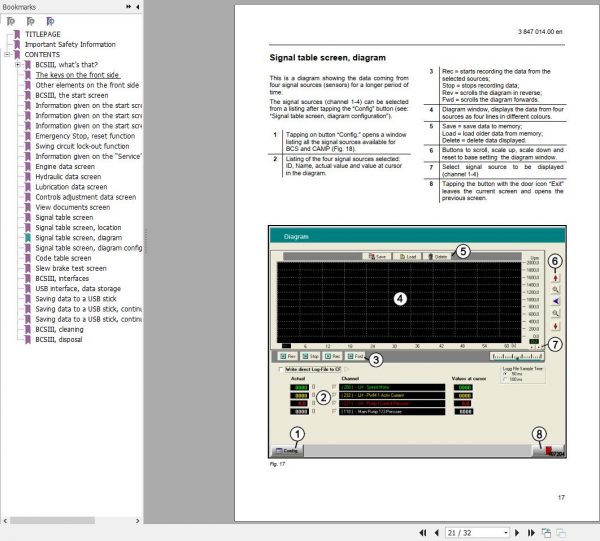600x541 pixels.
Task: Click the greyed-out overlapping pages icon in the navigation bar
Action: 561,533
